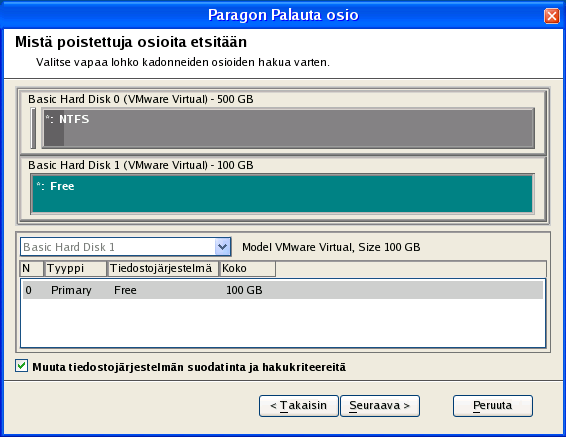Image resolution: width=566 pixels, height=437 pixels.
Task: Sort by the Tyyppi column header
Action: 75,268
